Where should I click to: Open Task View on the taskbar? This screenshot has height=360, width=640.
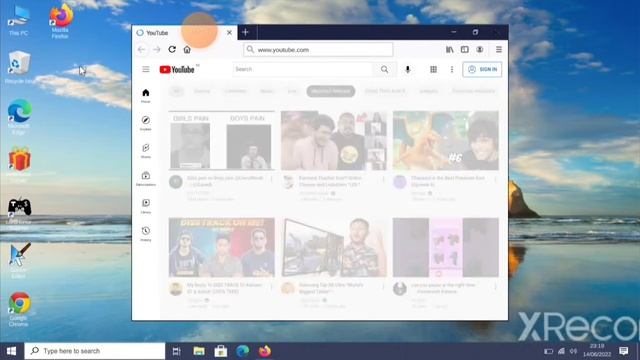click(x=176, y=351)
